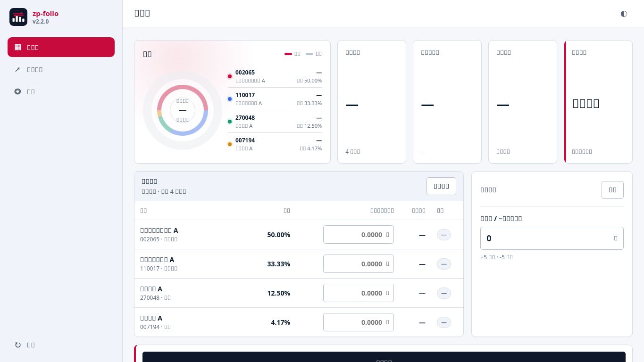Open the sidebar item with the ring icon
The height and width of the screenshot is (362, 644).
[x=61, y=91]
